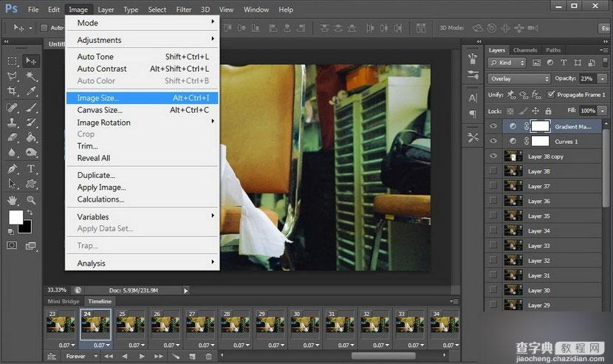This screenshot has width=613, height=364.
Task: Go to next frame
Action: (x=158, y=356)
